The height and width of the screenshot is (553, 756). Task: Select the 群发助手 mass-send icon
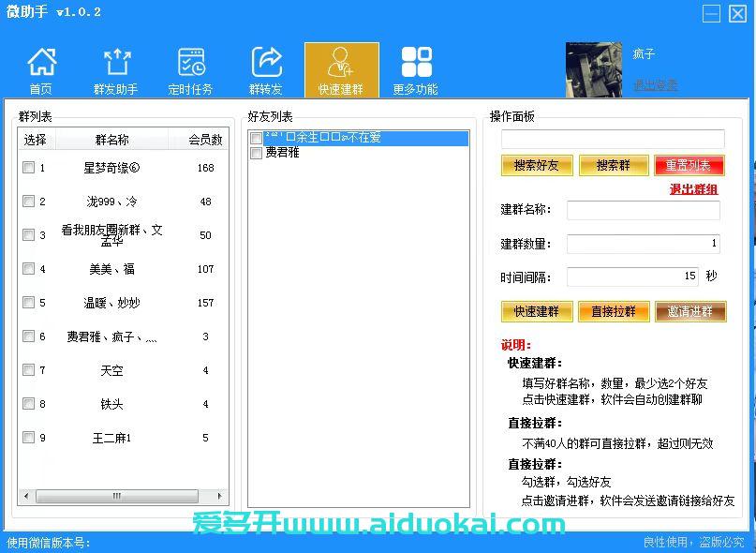pos(116,69)
